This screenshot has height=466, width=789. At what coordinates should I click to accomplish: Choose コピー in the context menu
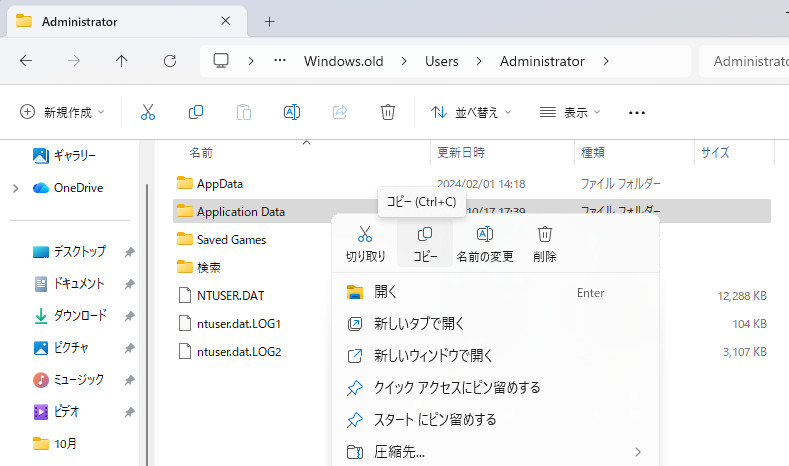[x=425, y=245]
